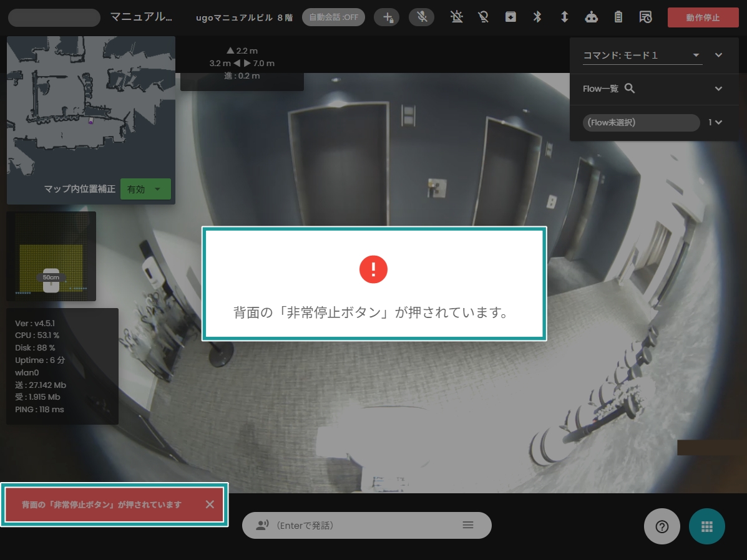Focus the (Enterで発話) speech input field
747x560 pixels.
pyautogui.click(x=367, y=525)
